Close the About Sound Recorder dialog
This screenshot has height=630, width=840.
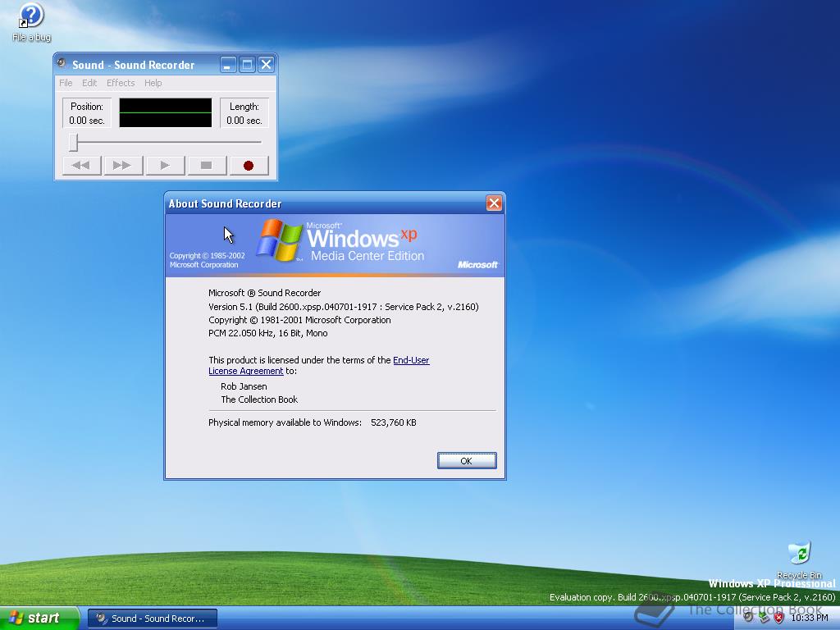[494, 203]
